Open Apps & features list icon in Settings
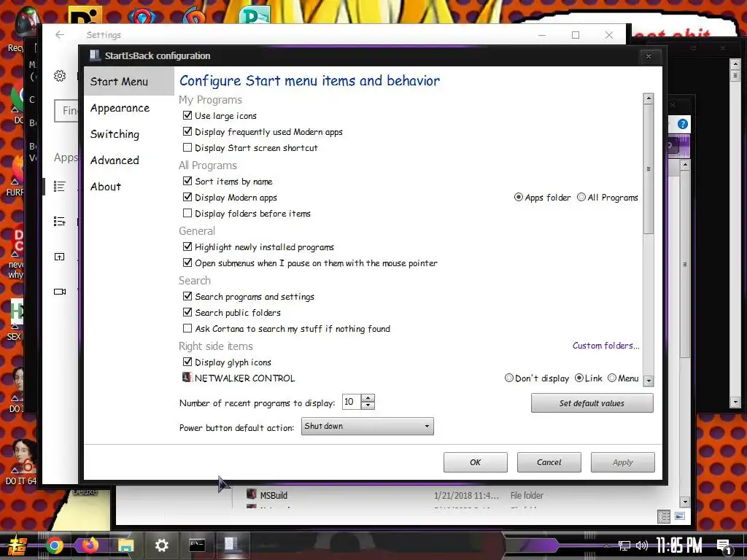 pos(60,186)
